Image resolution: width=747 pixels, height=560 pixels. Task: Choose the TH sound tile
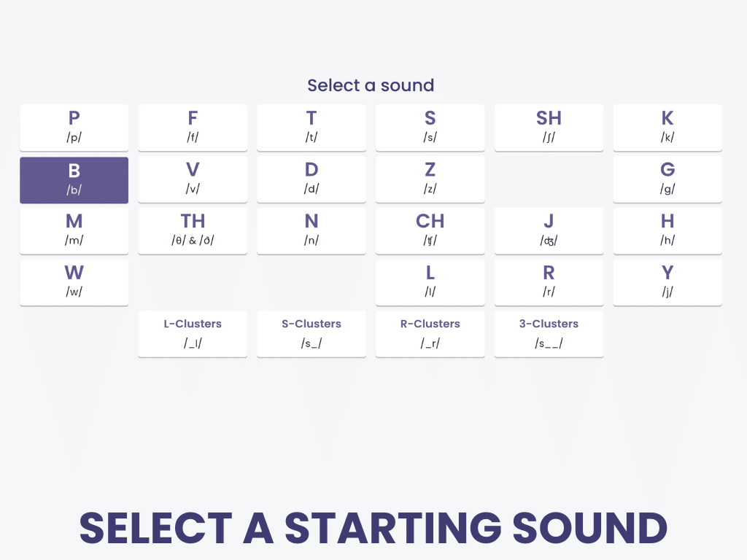[x=193, y=230]
